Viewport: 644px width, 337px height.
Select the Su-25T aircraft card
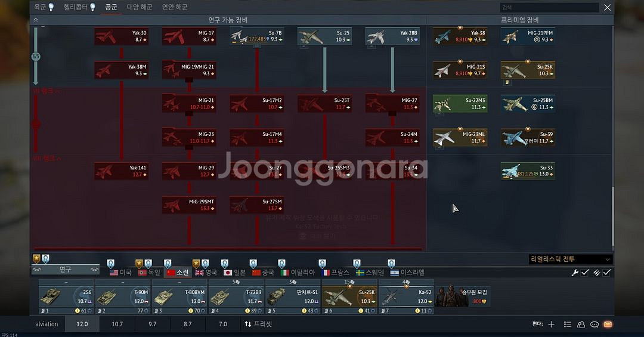[x=324, y=104]
